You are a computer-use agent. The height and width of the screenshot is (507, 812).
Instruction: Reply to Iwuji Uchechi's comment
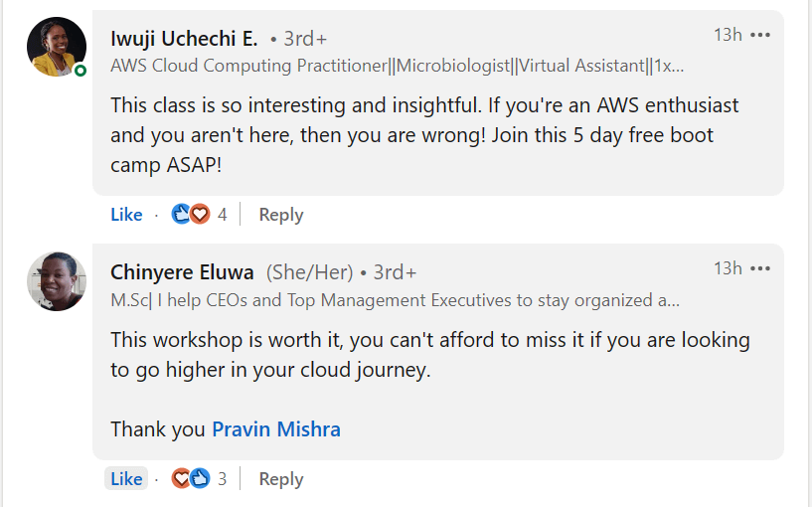coord(280,215)
